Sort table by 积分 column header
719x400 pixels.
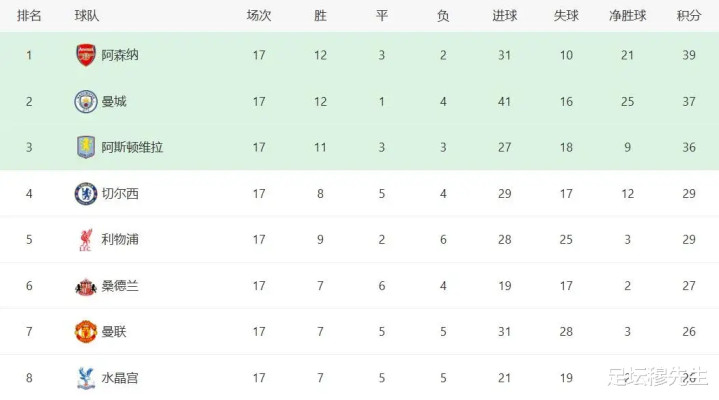pyautogui.click(x=688, y=16)
